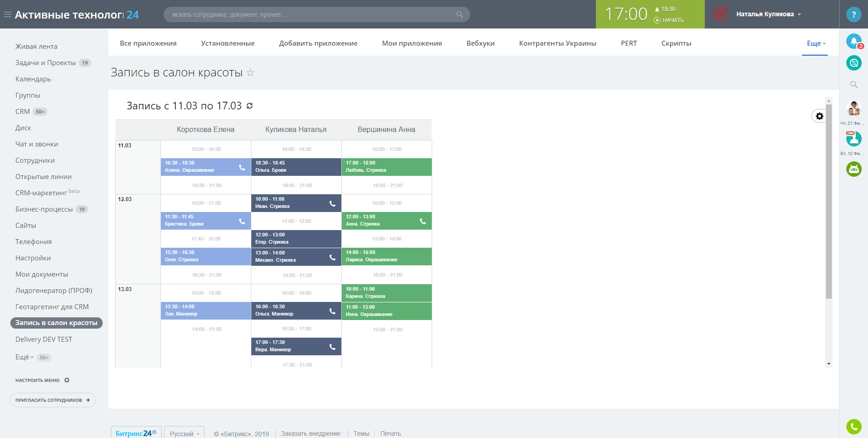The height and width of the screenshot is (438, 868).
Task: Open Ольга Брови 18:30 booking
Action: (296, 167)
